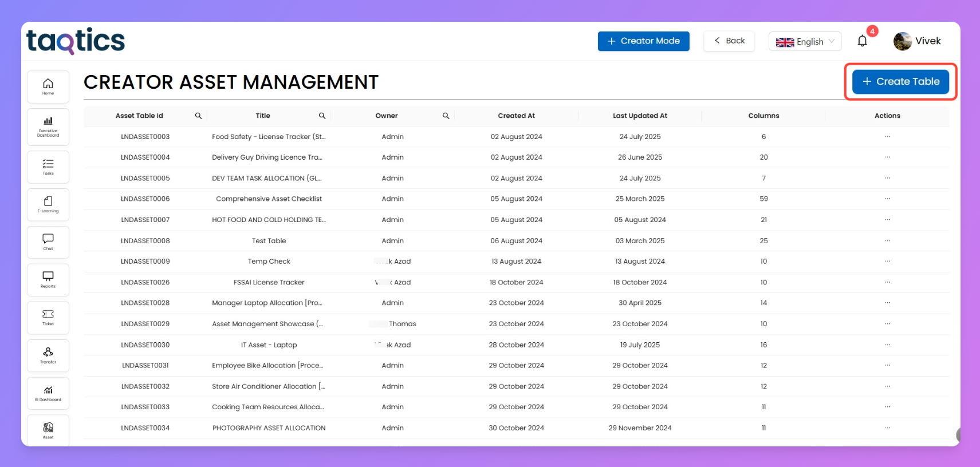980x467 pixels.
Task: Click the Created At column header
Action: pos(516,116)
